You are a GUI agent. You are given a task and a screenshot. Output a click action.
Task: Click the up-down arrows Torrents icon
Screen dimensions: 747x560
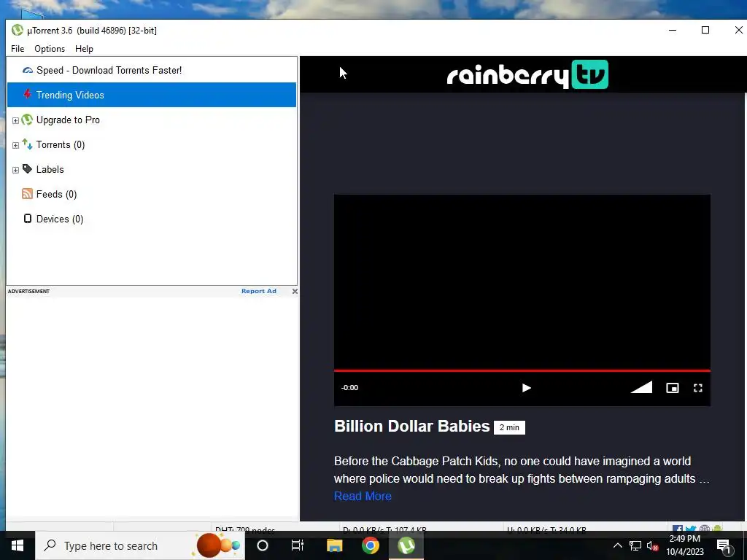click(x=28, y=144)
